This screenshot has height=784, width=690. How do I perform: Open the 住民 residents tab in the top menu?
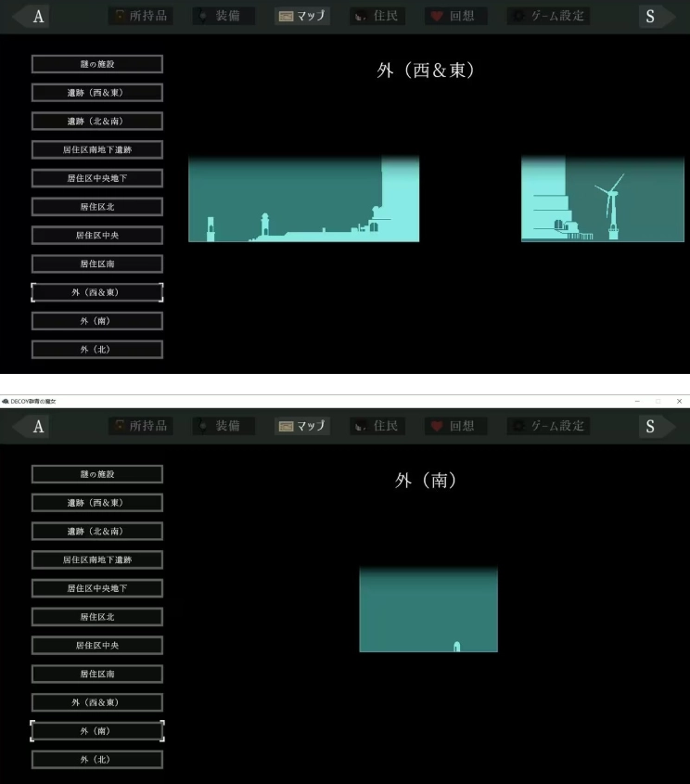[x=377, y=16]
